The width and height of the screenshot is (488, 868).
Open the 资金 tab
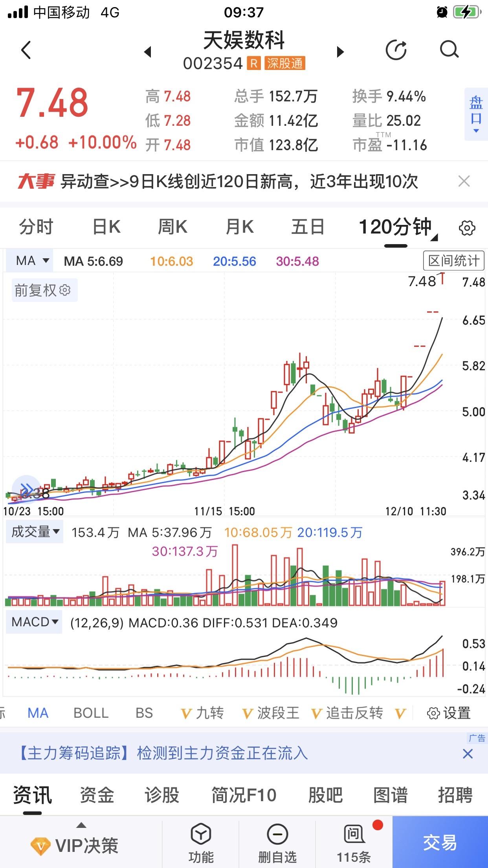click(97, 795)
